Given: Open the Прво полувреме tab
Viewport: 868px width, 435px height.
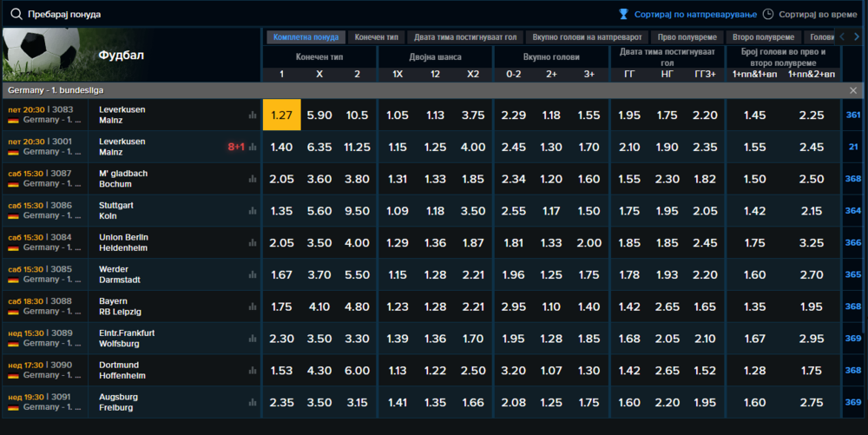Looking at the screenshot, I should pos(687,37).
